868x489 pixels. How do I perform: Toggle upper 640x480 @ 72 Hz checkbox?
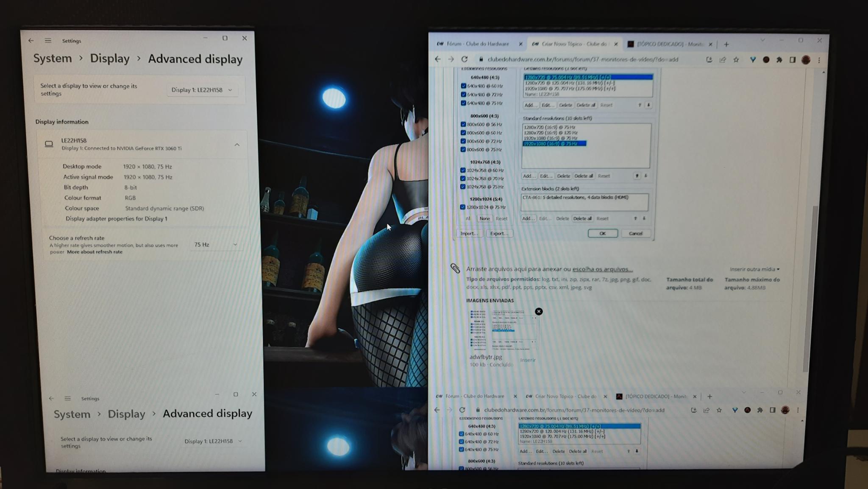(463, 95)
